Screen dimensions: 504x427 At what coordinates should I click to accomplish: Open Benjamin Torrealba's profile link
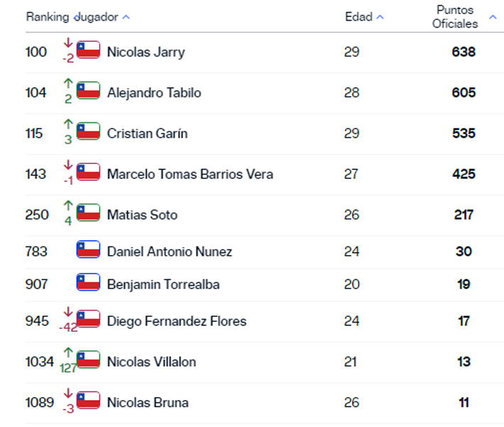[x=163, y=284]
